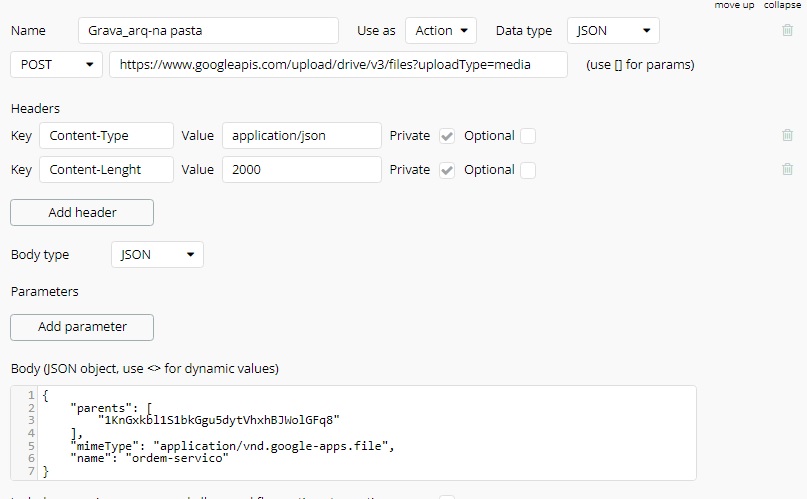Open the Use as Action dropdown

[x=441, y=31]
